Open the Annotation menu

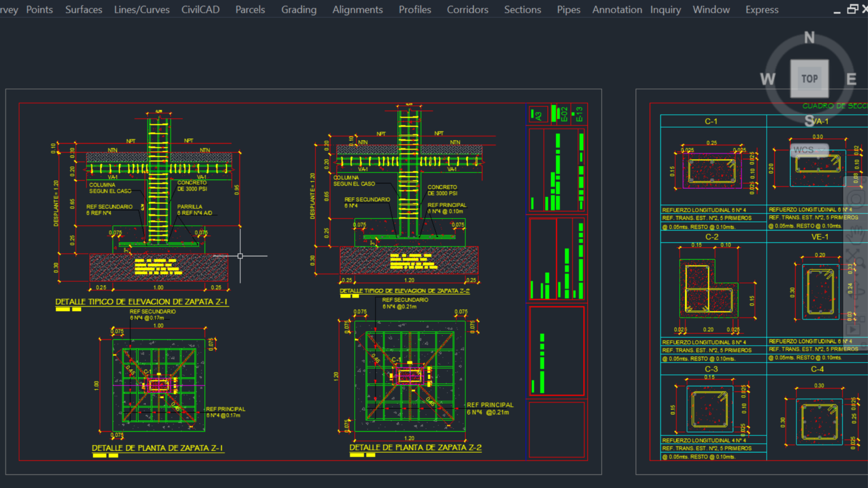pyautogui.click(x=617, y=10)
